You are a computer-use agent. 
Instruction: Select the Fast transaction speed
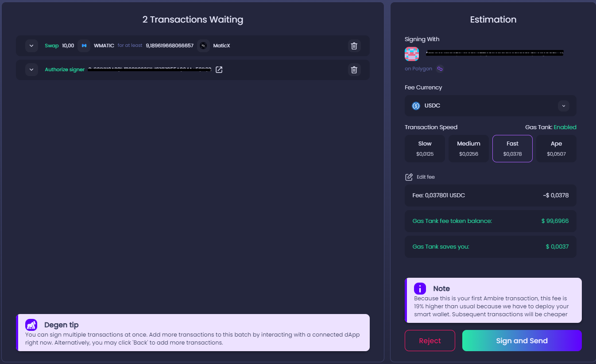coord(512,149)
